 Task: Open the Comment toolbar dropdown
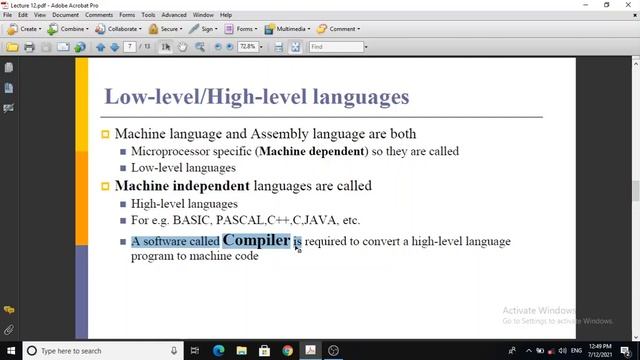[x=338, y=29]
